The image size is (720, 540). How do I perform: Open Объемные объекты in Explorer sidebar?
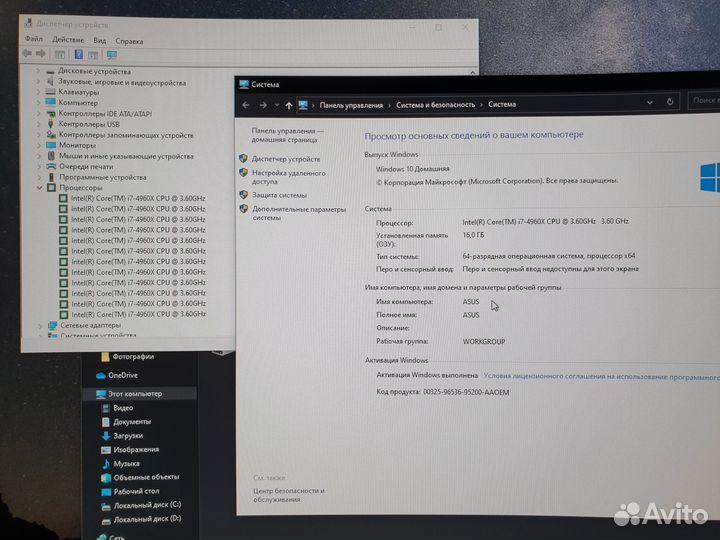point(146,478)
